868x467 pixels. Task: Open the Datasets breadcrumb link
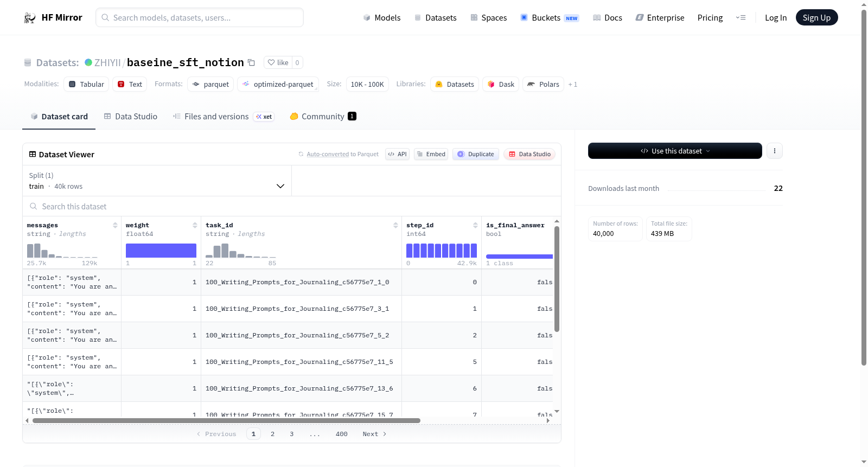[57, 62]
